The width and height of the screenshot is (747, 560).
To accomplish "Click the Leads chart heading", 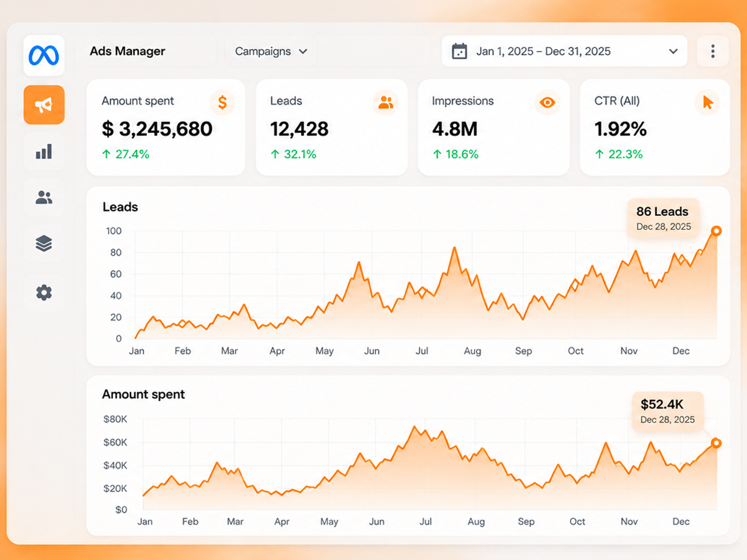I will [x=120, y=207].
